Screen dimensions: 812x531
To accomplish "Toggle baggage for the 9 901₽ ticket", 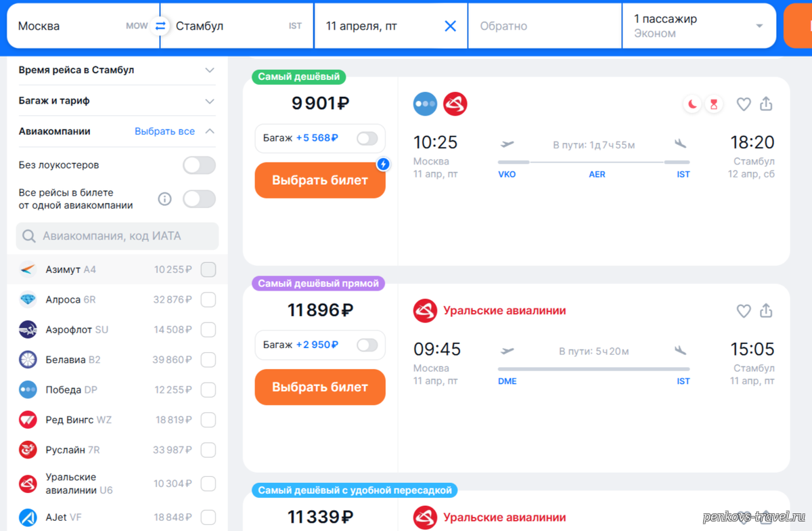I will pyautogui.click(x=367, y=138).
